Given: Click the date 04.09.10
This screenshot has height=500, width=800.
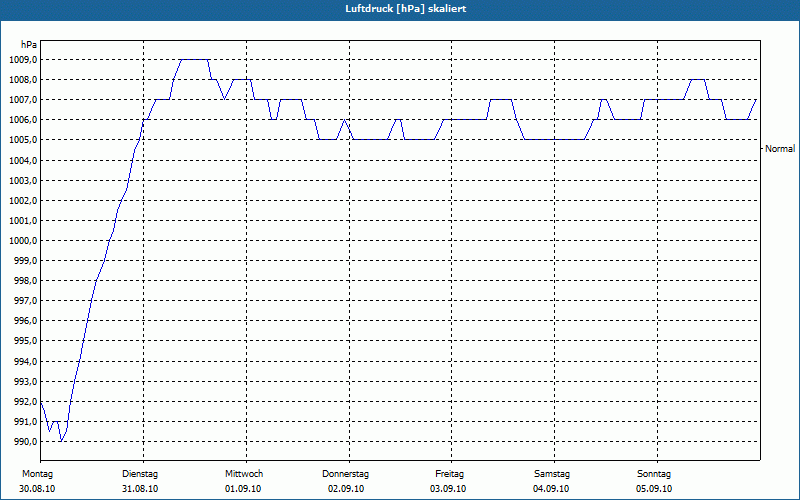Looking at the screenshot, I should point(551,489).
